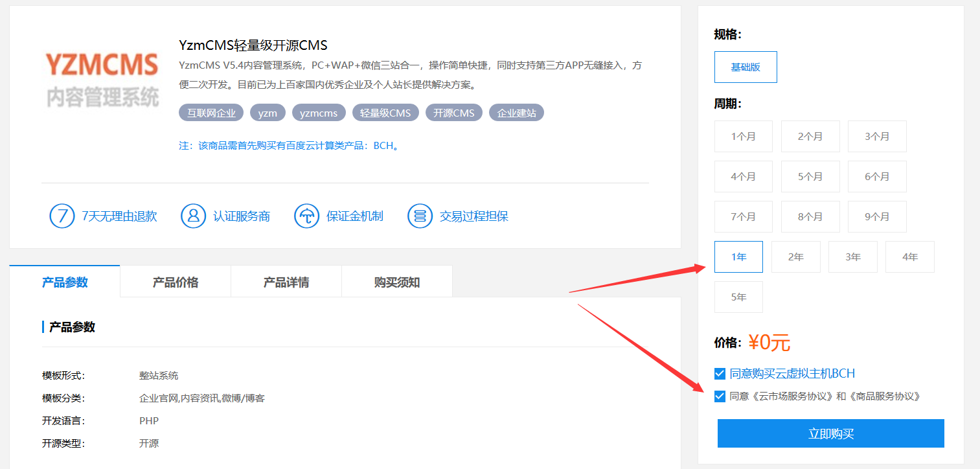Open the 产品详情 tab
980x469 pixels.
(x=286, y=282)
